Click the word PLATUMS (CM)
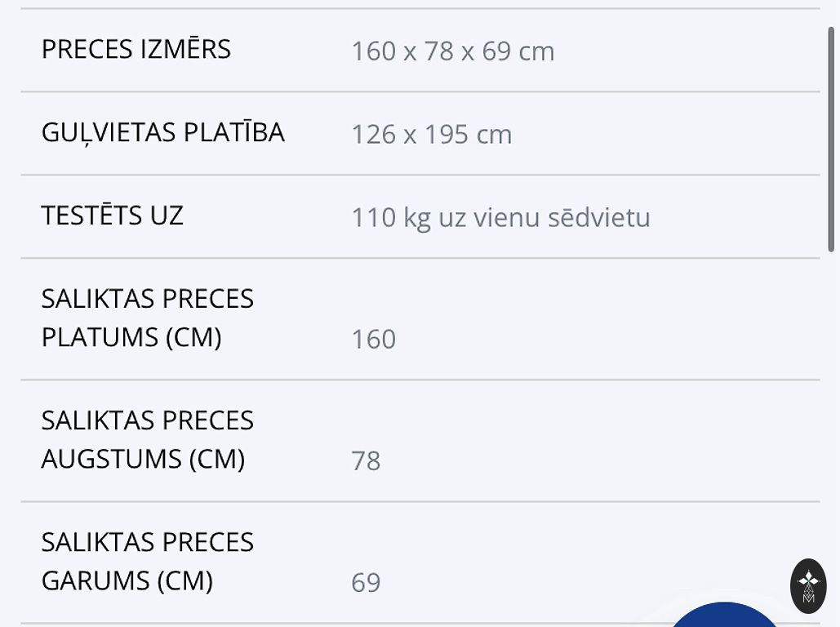 click(131, 337)
